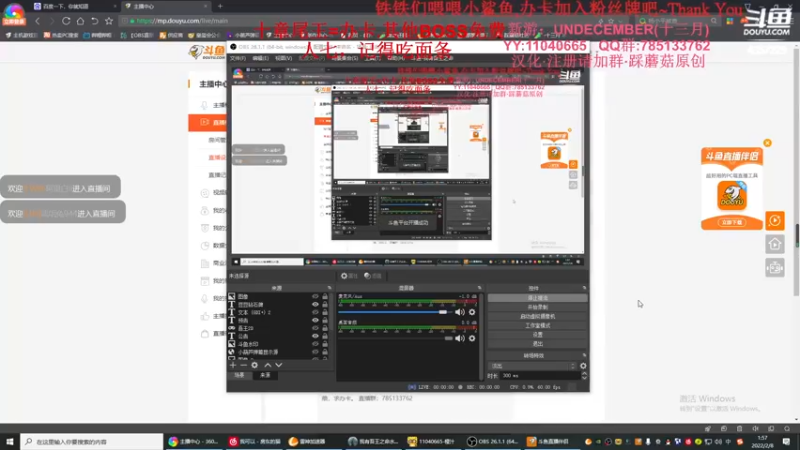Open a new browser tab
The image size is (800, 450).
[220, 6]
